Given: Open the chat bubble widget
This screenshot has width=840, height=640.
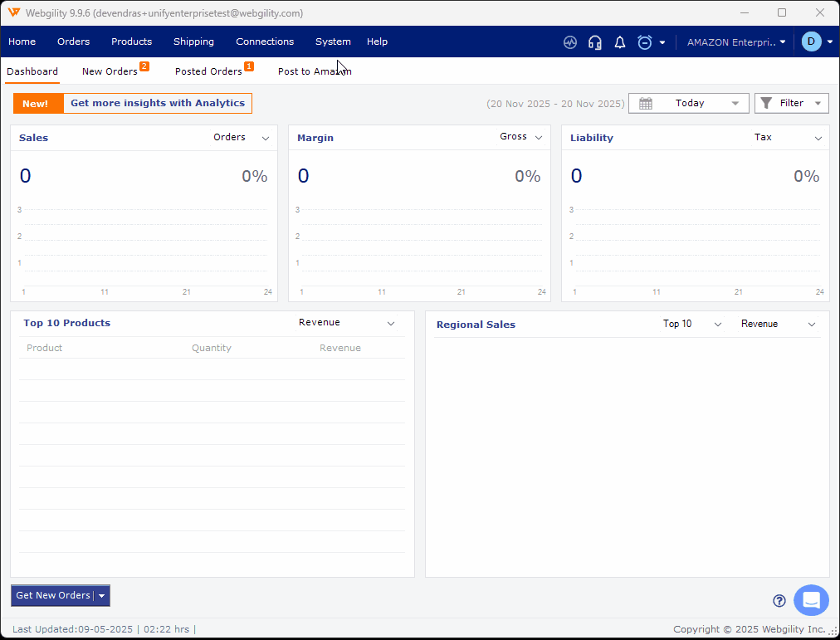Looking at the screenshot, I should coord(811,600).
